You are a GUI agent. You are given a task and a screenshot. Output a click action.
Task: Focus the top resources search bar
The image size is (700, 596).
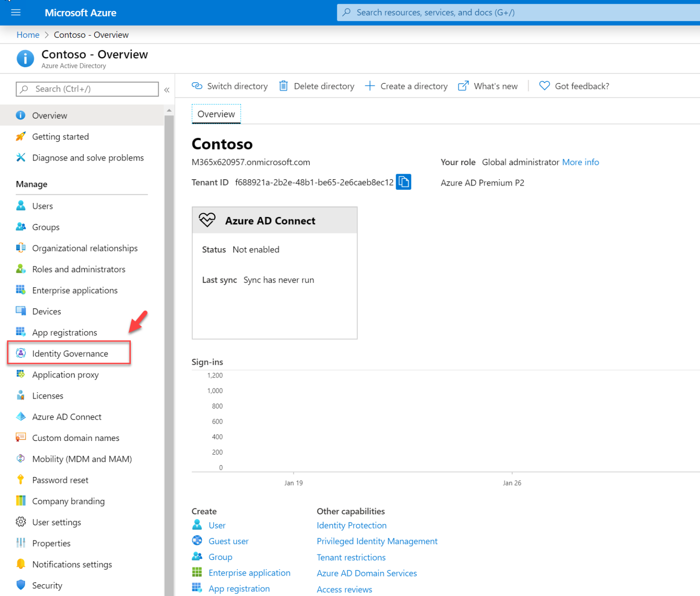(x=518, y=12)
